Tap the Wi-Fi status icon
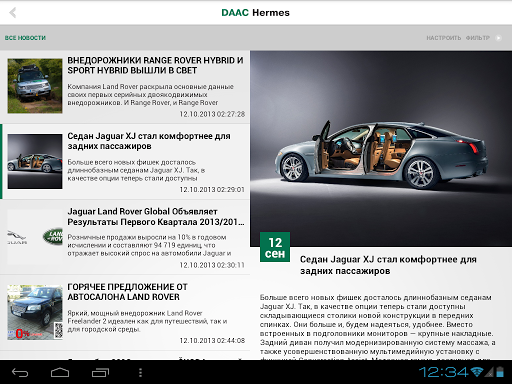This screenshot has width=512, height=384. (x=477, y=372)
